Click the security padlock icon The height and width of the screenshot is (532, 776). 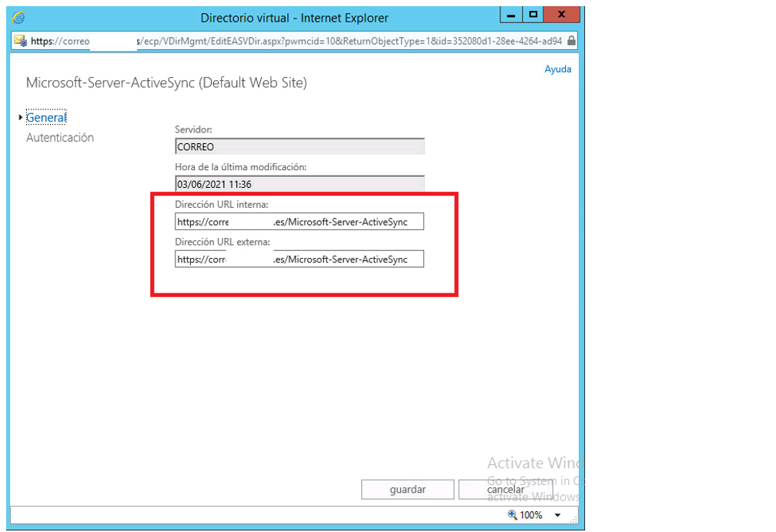click(x=571, y=41)
